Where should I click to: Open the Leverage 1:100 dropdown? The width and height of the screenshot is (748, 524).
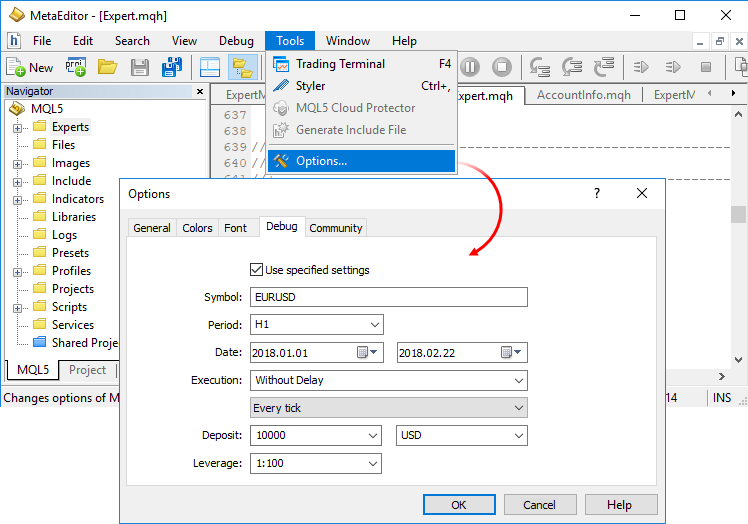click(x=374, y=464)
